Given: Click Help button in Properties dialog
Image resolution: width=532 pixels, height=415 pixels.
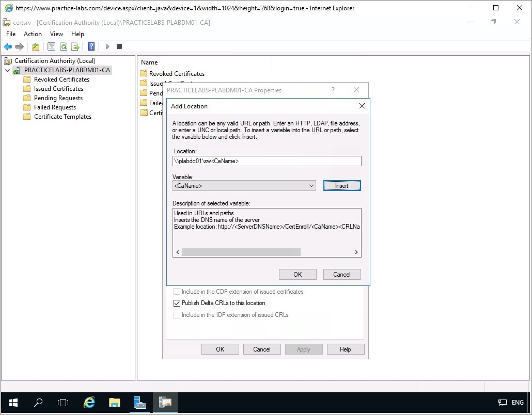Looking at the screenshot, I should click(x=346, y=349).
